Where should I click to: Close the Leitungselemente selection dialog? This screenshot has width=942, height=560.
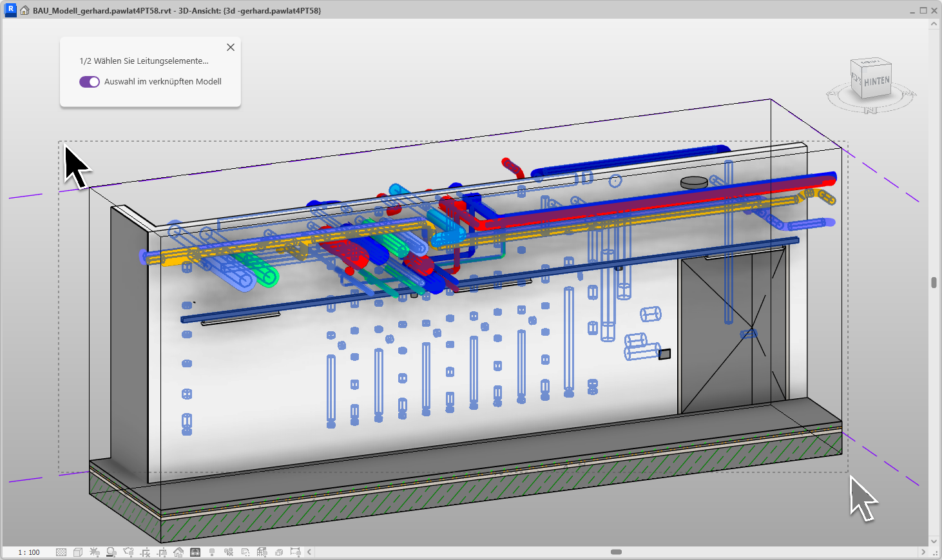tap(230, 47)
